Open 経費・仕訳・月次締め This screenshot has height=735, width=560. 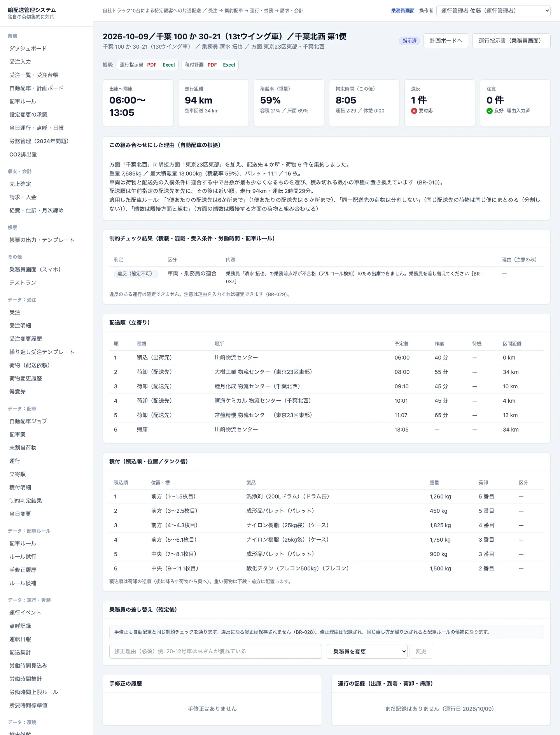[x=37, y=210]
